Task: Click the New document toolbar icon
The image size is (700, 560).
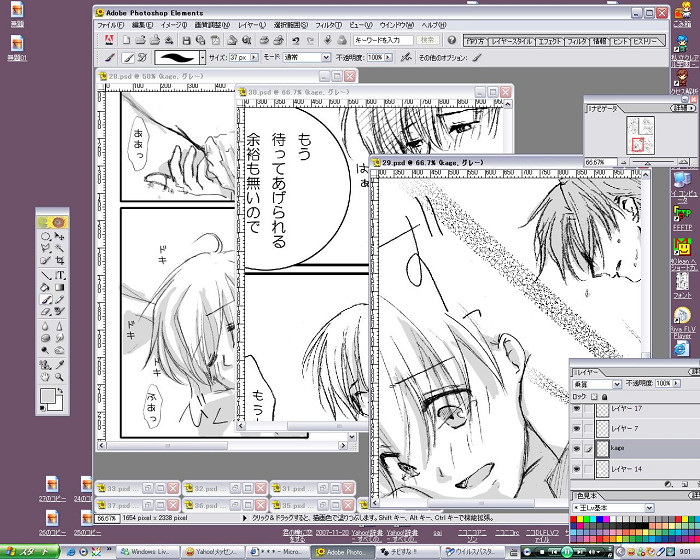Action: 126,40
